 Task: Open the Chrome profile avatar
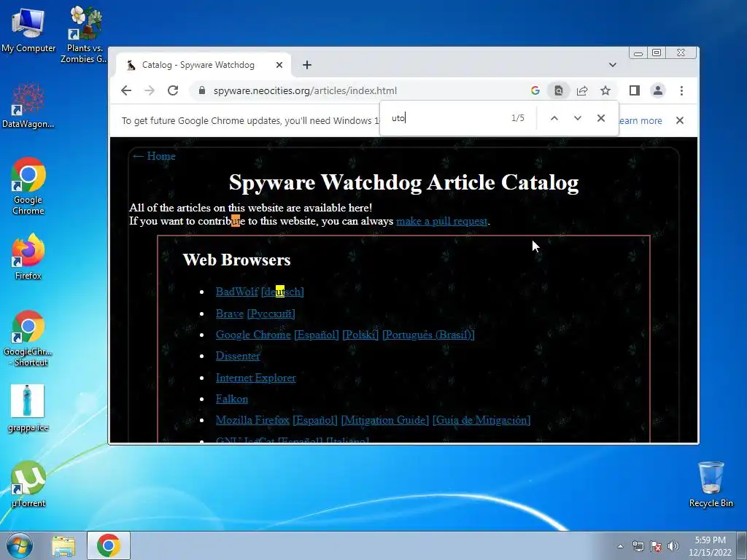[x=658, y=90]
